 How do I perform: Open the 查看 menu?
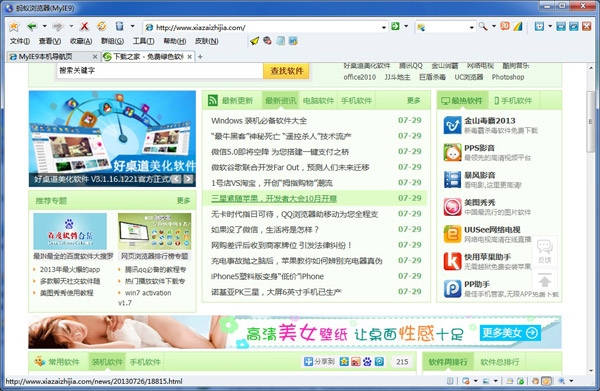pos(49,41)
